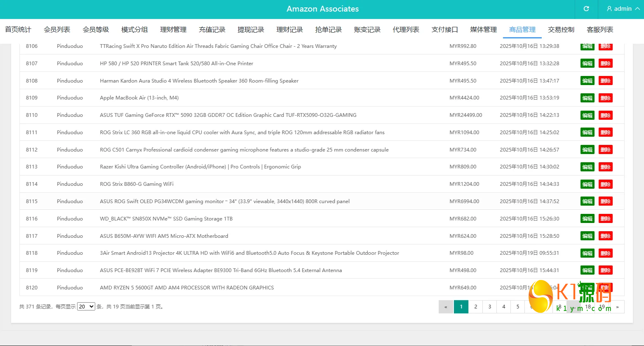The image size is (644, 346).
Task: Jump to page 5 in pagination
Action: [x=517, y=307]
